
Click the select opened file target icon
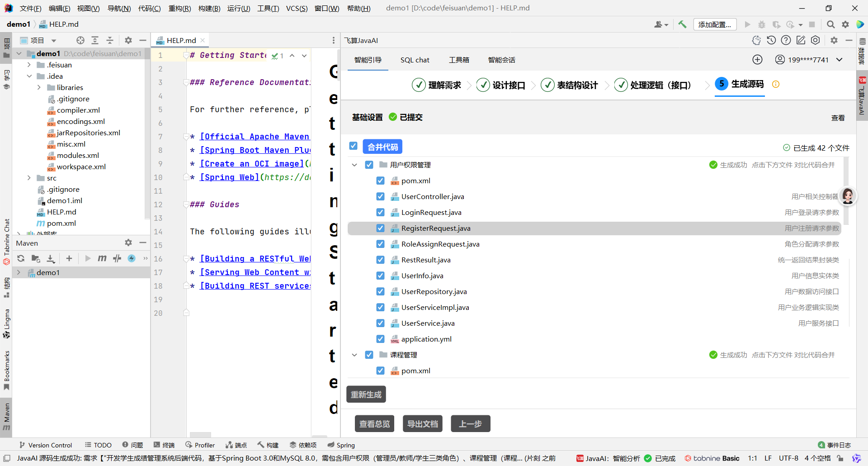80,40
